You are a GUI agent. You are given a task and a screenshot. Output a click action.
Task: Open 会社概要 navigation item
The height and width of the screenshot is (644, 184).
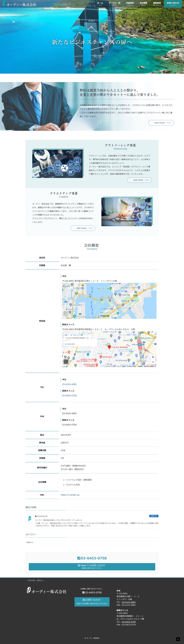coord(143,4)
